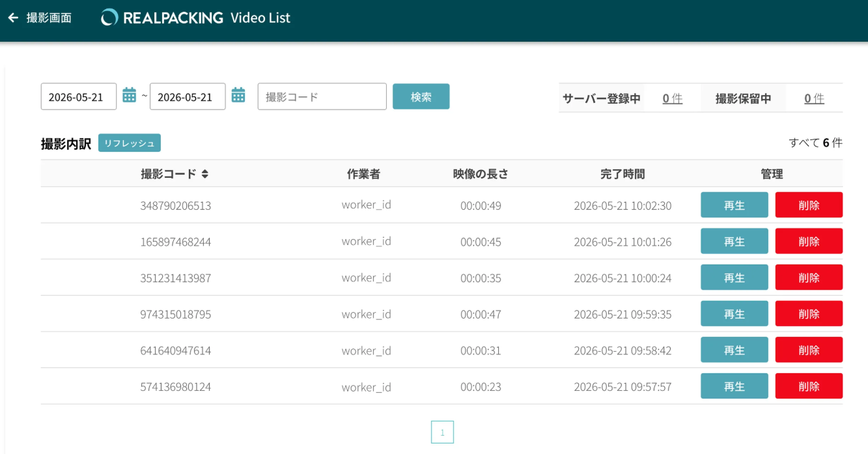Viewport: 868px width, 454px height.
Task: Click the end date input field
Action: click(188, 96)
